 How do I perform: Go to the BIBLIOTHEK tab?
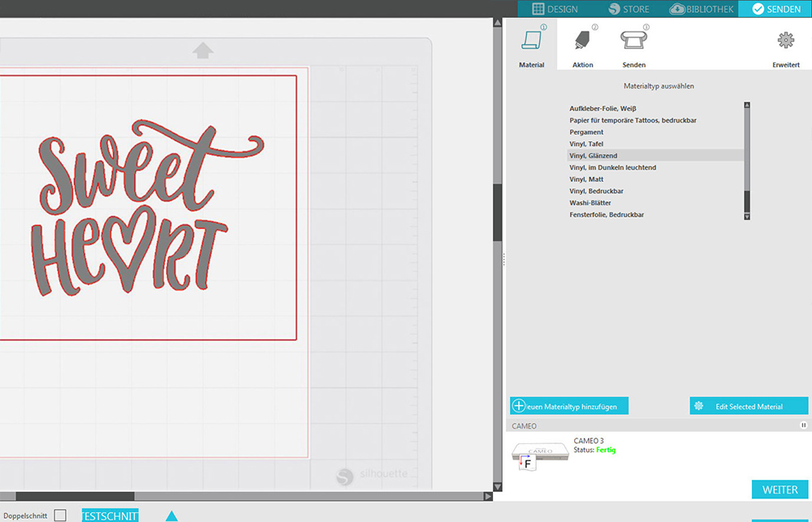[702, 9]
